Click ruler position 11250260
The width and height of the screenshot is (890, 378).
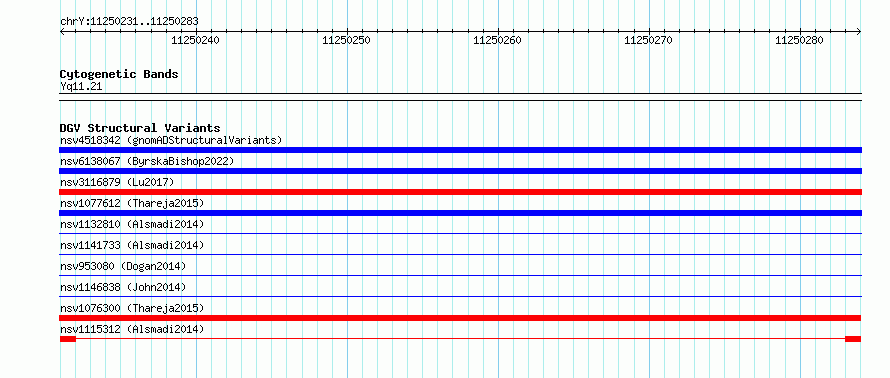[x=497, y=40]
